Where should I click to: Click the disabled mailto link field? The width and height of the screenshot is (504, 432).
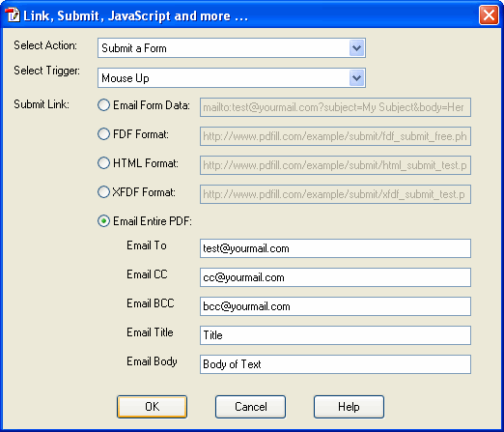coord(335,107)
